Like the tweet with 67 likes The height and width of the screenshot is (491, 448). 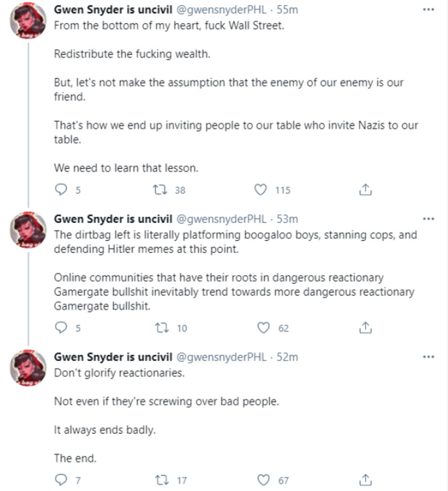point(263,479)
